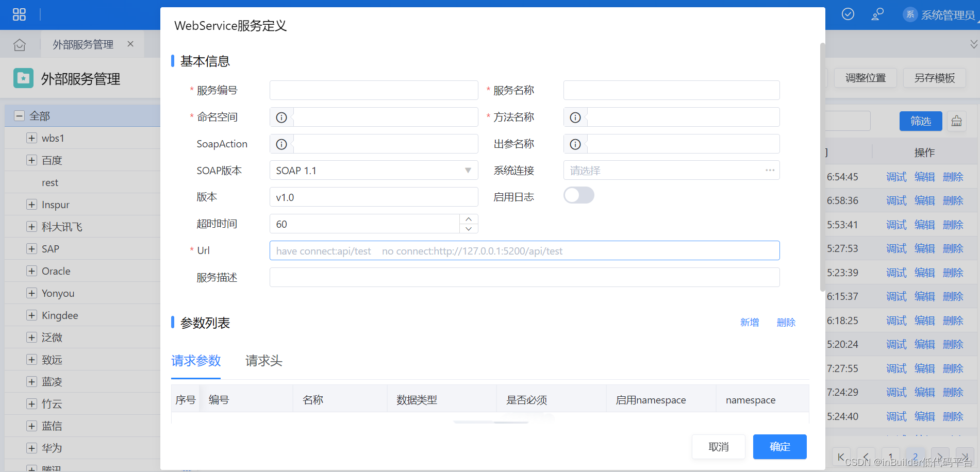Viewport: 980px width, 472px height.
Task: Open the app grid menu icon
Action: click(x=19, y=14)
